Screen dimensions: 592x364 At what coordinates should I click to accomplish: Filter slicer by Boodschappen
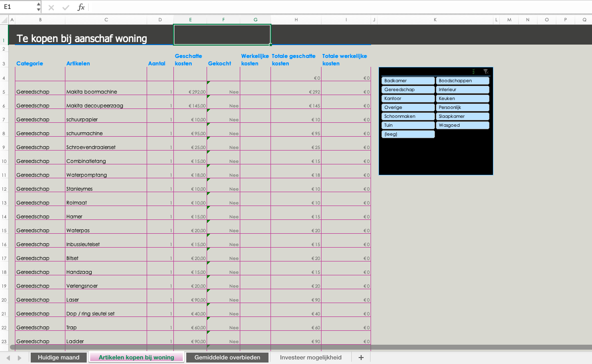pyautogui.click(x=463, y=80)
